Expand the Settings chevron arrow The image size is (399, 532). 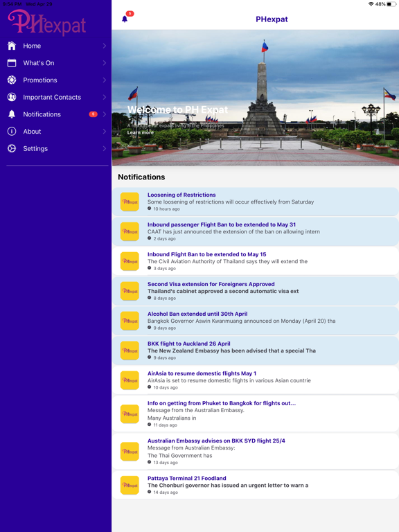click(105, 149)
